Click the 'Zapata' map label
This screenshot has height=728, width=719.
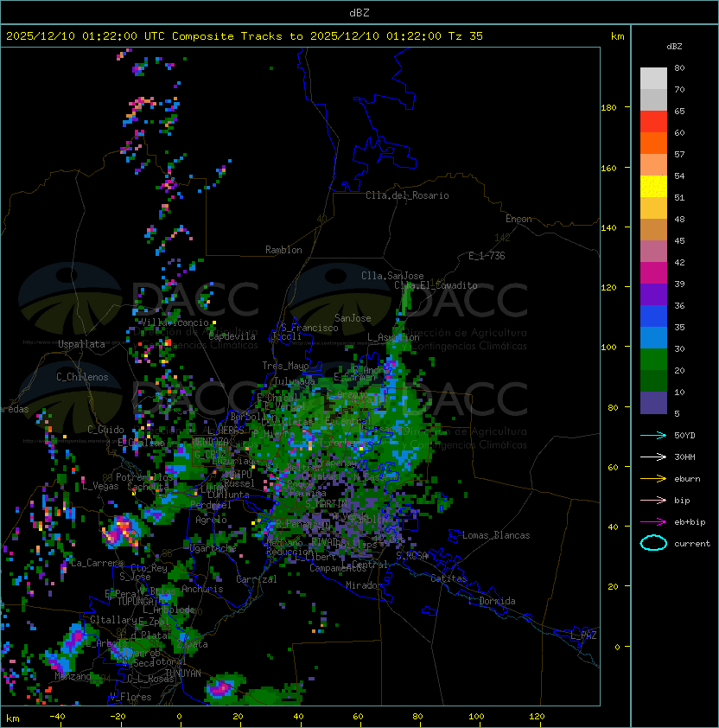tap(192, 644)
